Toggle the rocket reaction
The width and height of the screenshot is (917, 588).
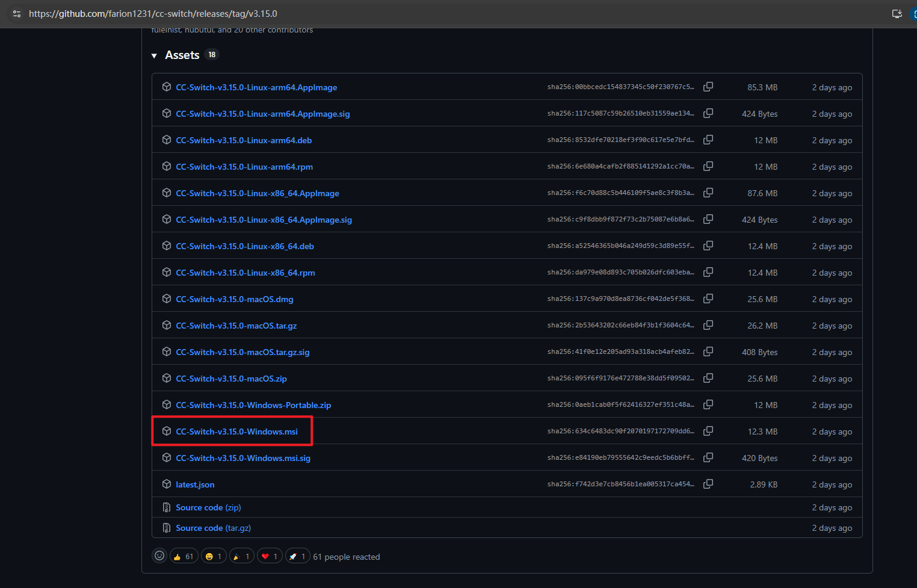[298, 557]
